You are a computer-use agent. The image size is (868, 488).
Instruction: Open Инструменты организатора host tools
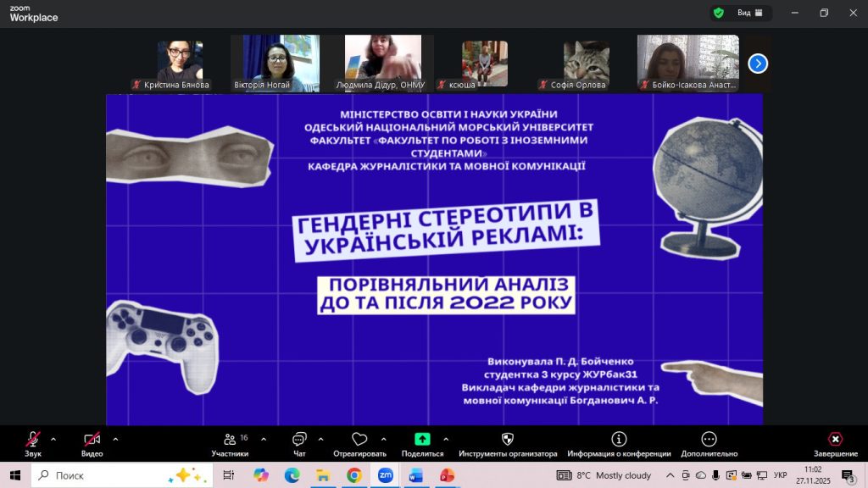508,440
